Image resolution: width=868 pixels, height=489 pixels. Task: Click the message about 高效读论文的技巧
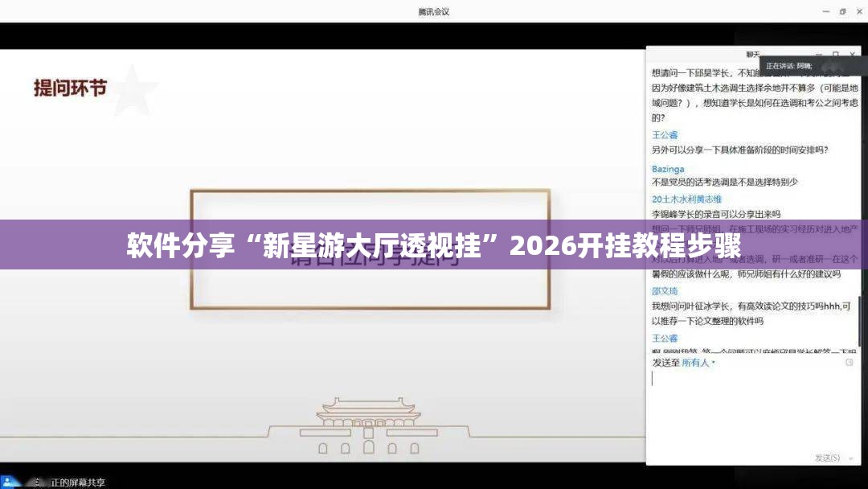[751, 314]
